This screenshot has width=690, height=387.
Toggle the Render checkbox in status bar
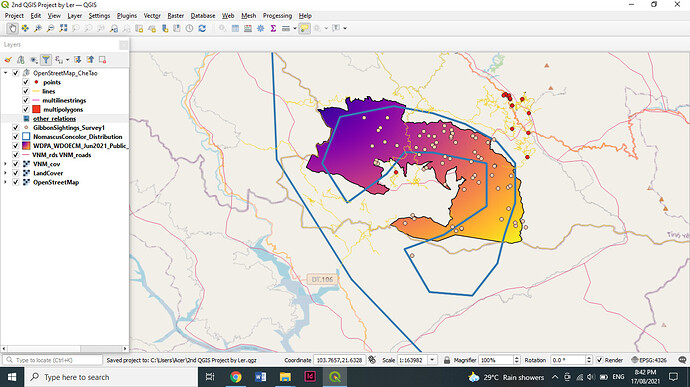click(x=599, y=360)
